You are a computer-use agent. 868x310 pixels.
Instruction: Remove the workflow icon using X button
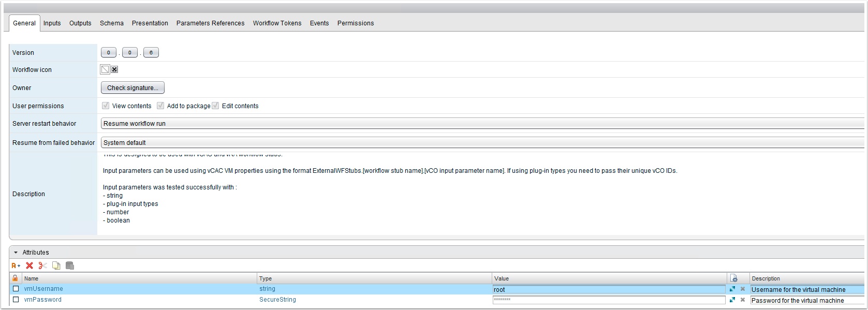click(x=114, y=69)
